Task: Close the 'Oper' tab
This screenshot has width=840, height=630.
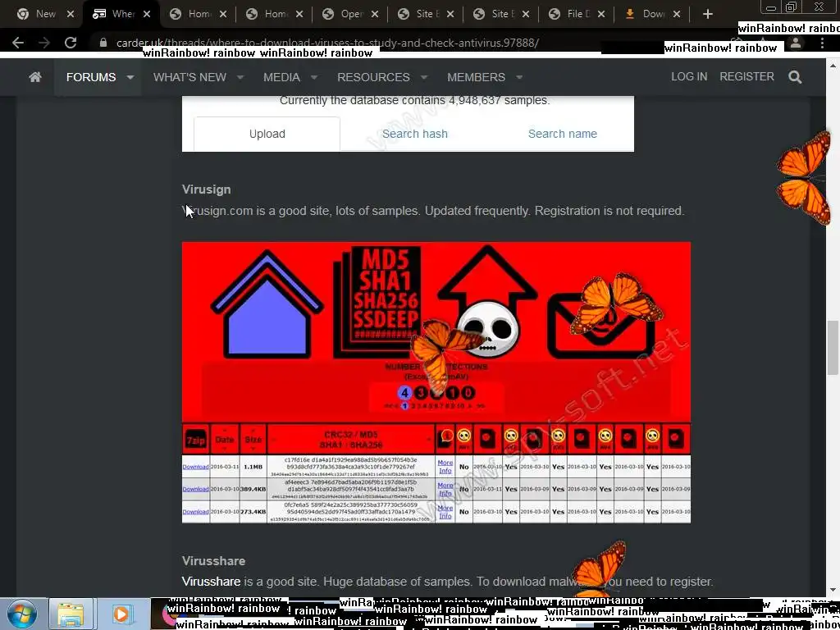Action: [x=375, y=14]
